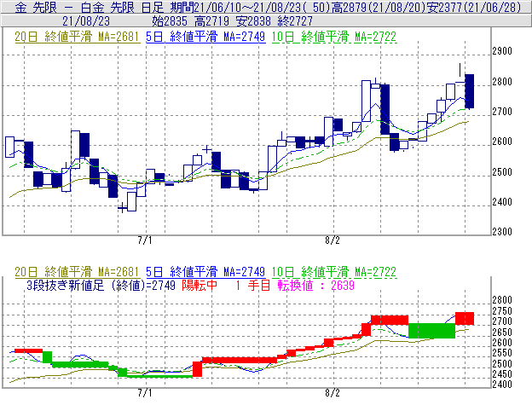
Task: Click the closing value 終2727
Action: (x=295, y=21)
